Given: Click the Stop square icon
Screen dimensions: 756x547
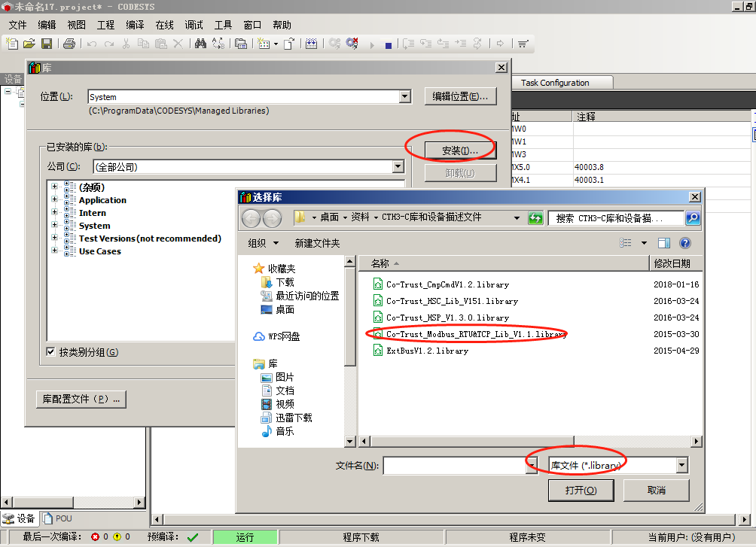Looking at the screenshot, I should click(388, 45).
